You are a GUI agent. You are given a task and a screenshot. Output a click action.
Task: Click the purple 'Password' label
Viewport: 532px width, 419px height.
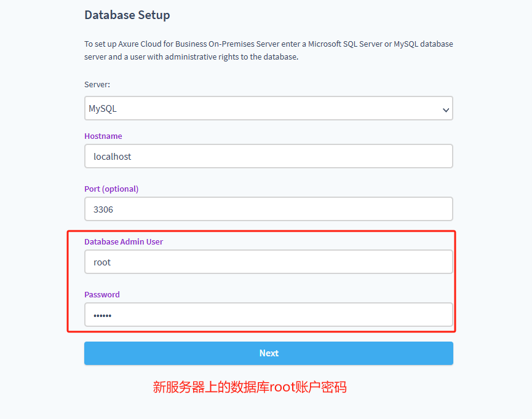102,294
